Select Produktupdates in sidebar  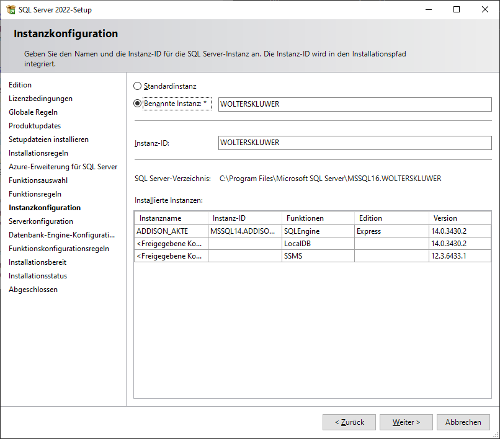(35, 126)
